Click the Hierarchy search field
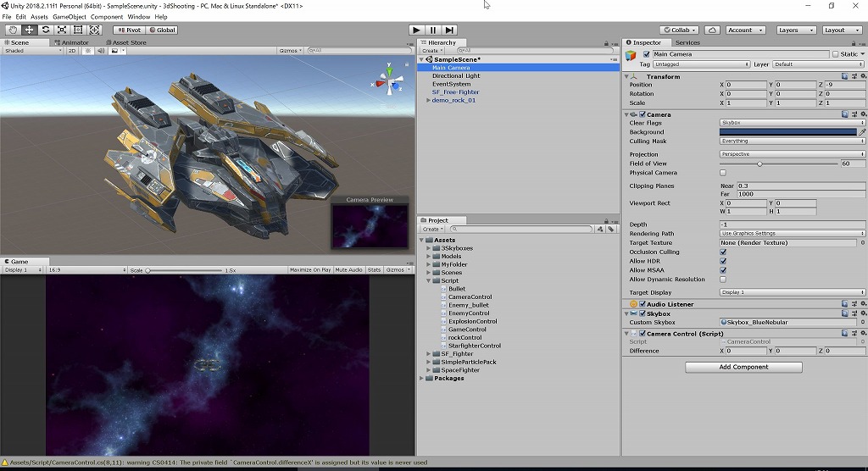 tap(534, 50)
